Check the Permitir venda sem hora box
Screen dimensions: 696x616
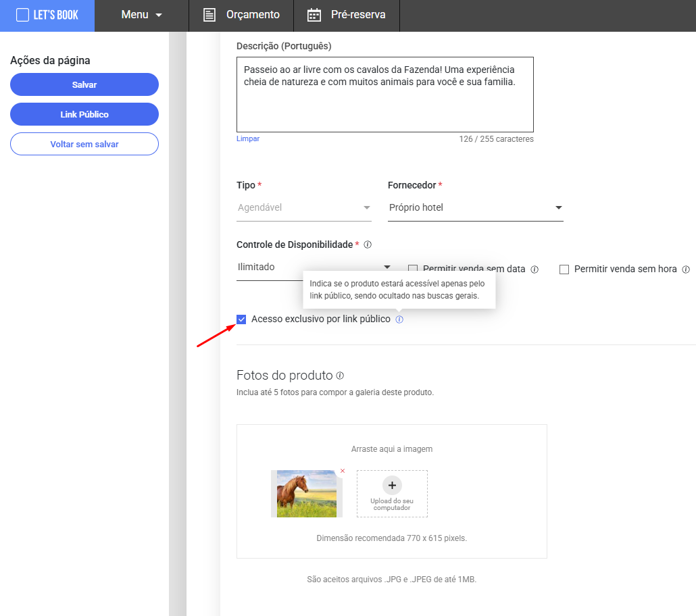pyautogui.click(x=564, y=269)
